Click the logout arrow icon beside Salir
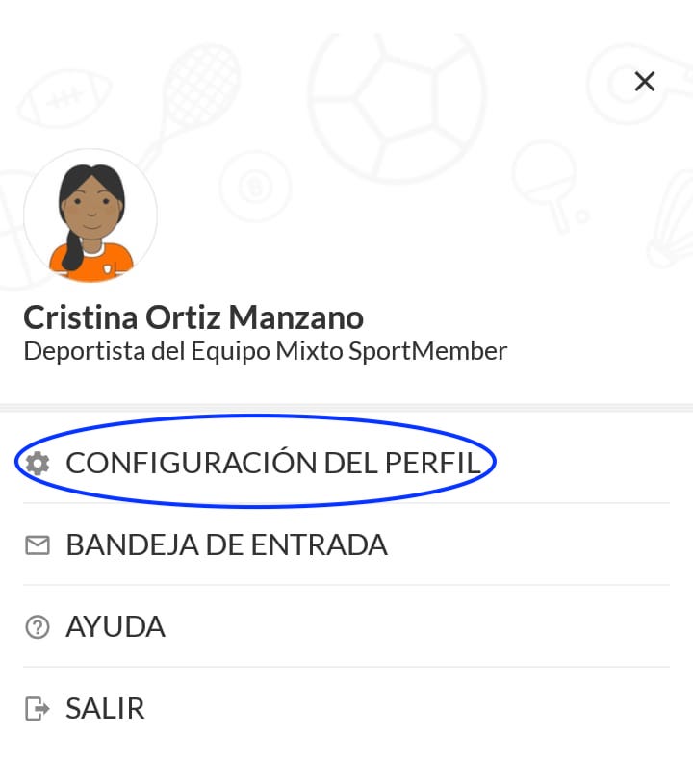Screen dimensions: 693x784 (x=38, y=709)
